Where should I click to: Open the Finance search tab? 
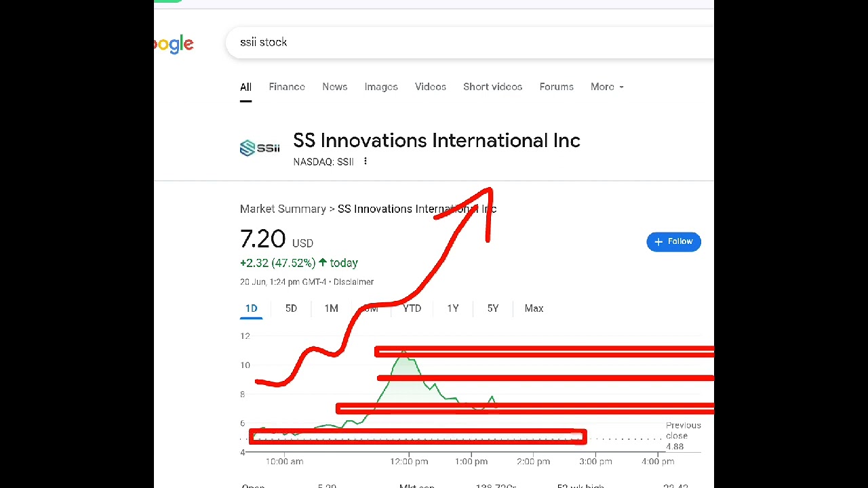click(x=287, y=87)
